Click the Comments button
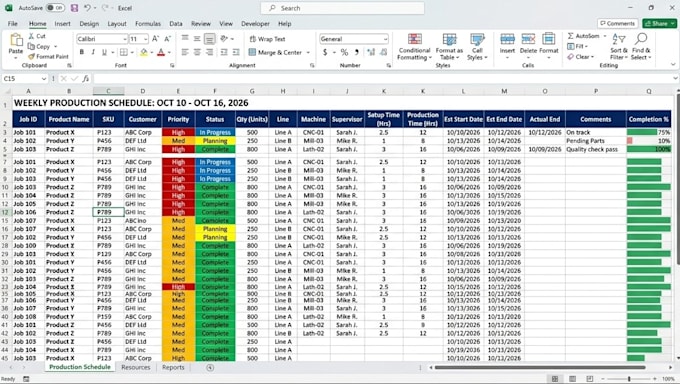Viewport: 680px width, 384px height. click(617, 23)
